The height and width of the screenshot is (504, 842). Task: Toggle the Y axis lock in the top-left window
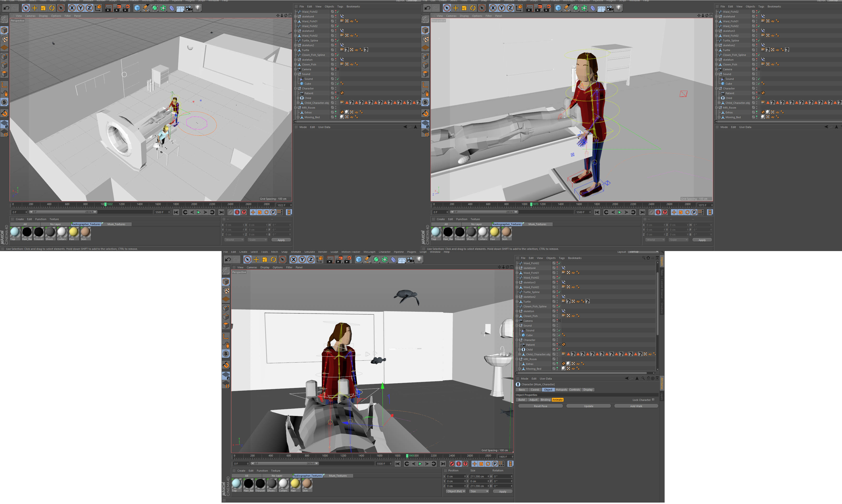81,8
